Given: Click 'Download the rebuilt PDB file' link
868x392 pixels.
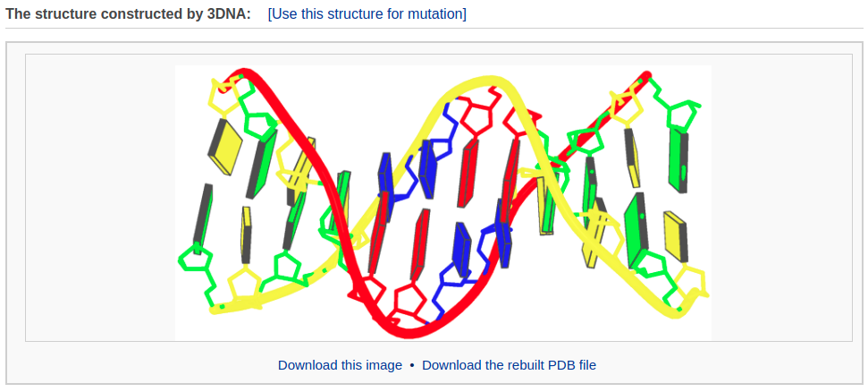Looking at the screenshot, I should [x=510, y=365].
